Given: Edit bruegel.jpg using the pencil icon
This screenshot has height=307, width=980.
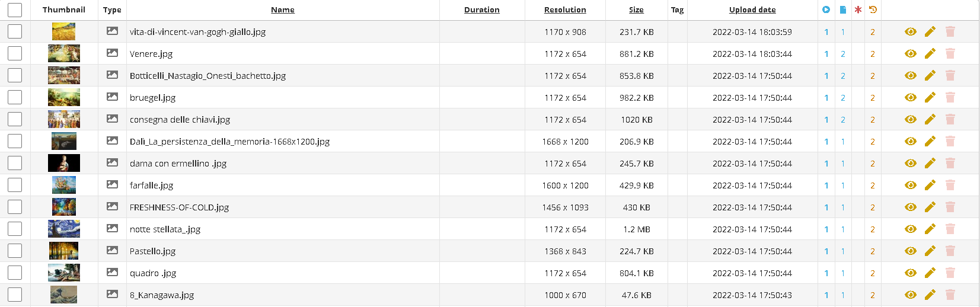Looking at the screenshot, I should (930, 97).
